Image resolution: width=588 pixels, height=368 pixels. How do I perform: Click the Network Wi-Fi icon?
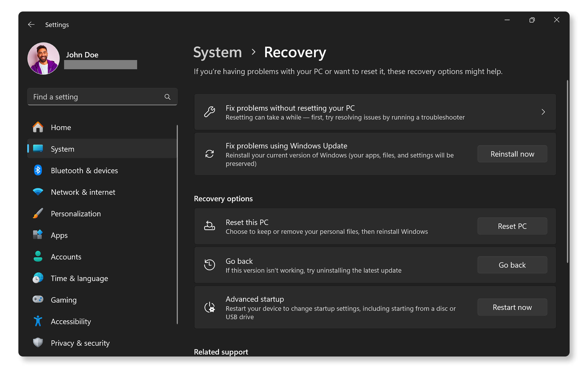[x=38, y=192]
